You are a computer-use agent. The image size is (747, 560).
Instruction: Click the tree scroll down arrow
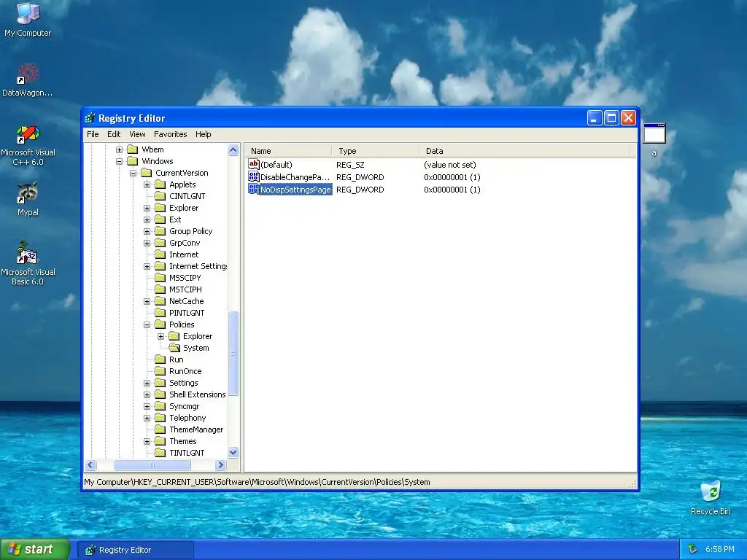(233, 453)
